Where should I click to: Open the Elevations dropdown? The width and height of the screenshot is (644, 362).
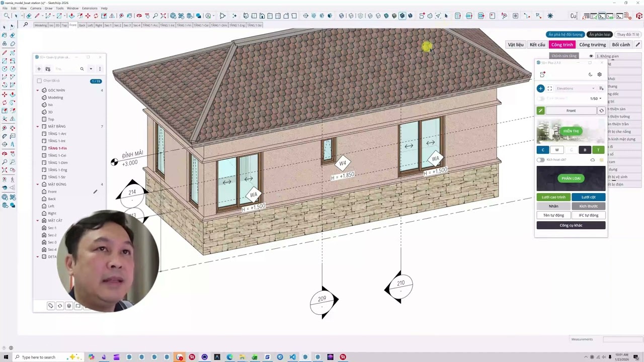(576, 88)
